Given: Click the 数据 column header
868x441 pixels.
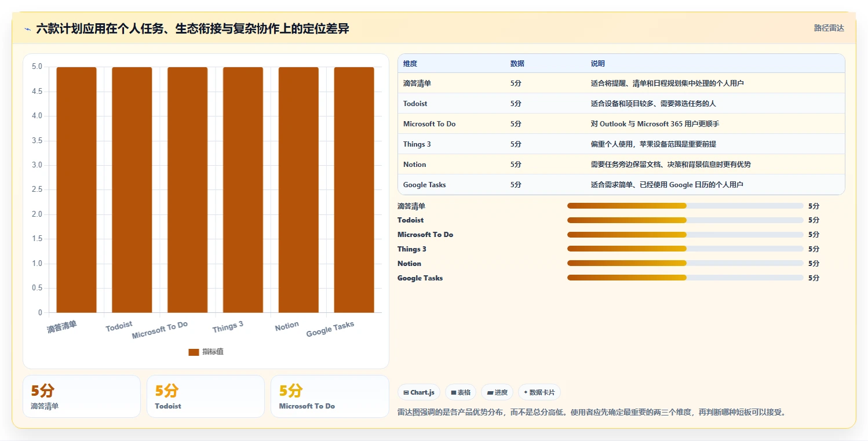Looking at the screenshot, I should 517,63.
